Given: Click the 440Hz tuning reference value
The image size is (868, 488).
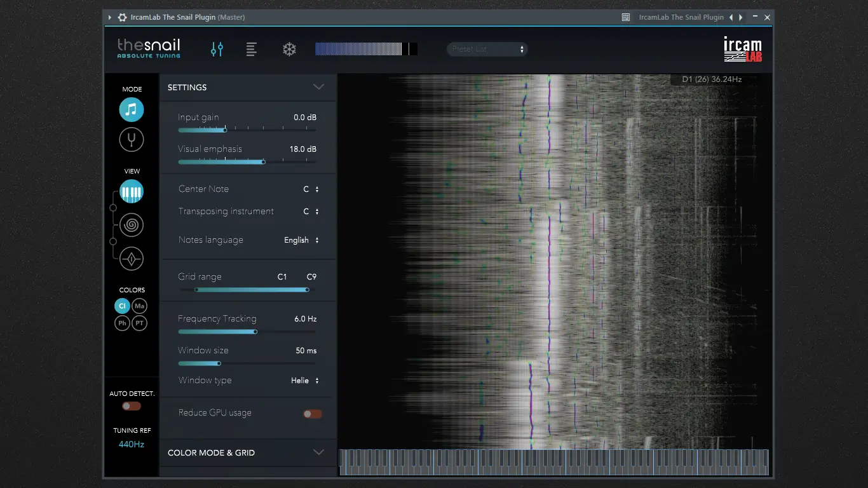Looking at the screenshot, I should point(132,444).
